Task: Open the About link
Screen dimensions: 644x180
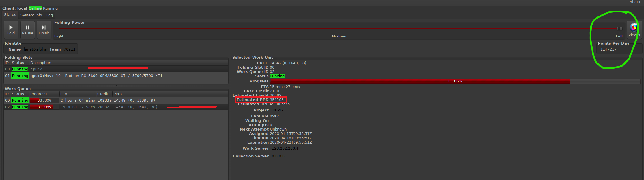Action: pos(635,2)
